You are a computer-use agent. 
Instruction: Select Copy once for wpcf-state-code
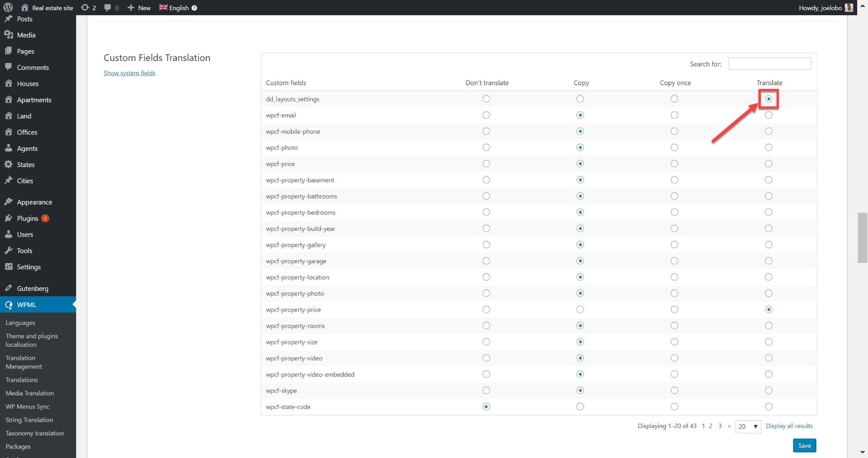click(x=674, y=407)
